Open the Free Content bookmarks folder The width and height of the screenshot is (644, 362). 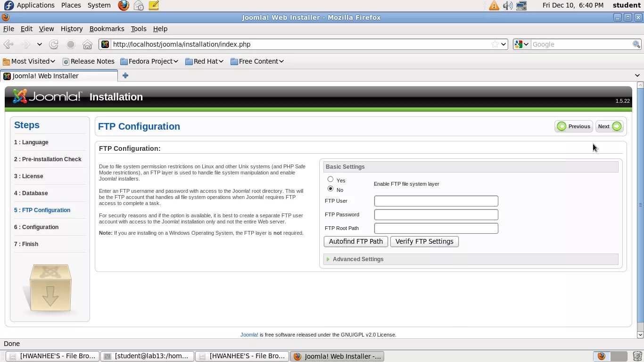257,61
